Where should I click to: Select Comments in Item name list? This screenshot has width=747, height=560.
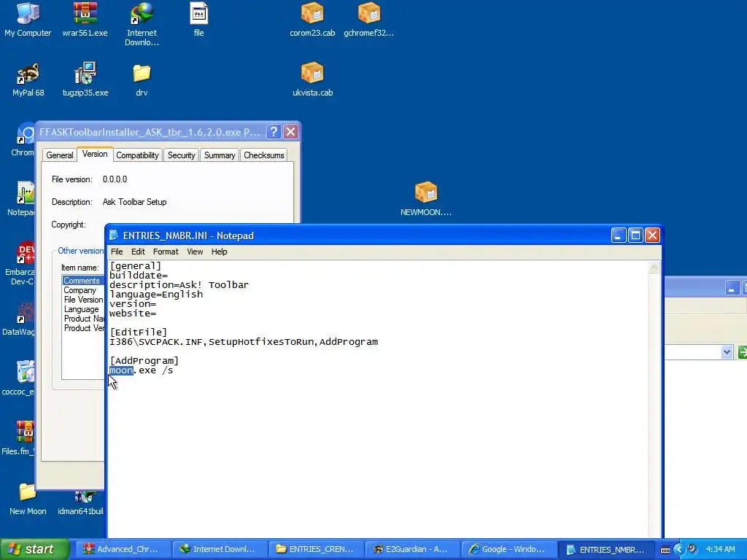pyautogui.click(x=82, y=281)
